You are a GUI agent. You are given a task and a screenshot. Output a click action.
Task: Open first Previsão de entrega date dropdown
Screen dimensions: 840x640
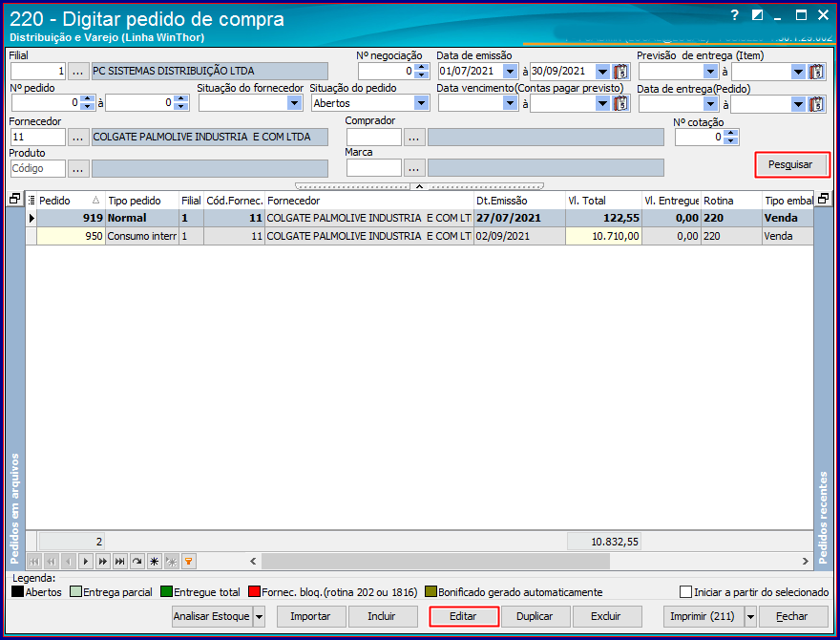pos(710,72)
